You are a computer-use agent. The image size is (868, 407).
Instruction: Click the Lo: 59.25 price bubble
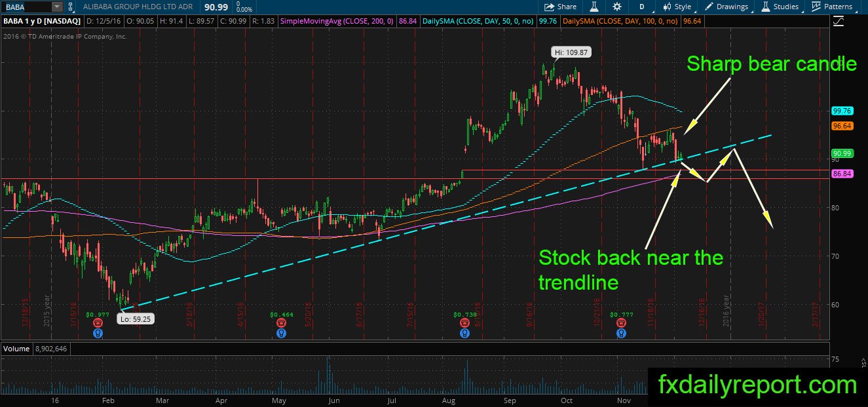137,320
